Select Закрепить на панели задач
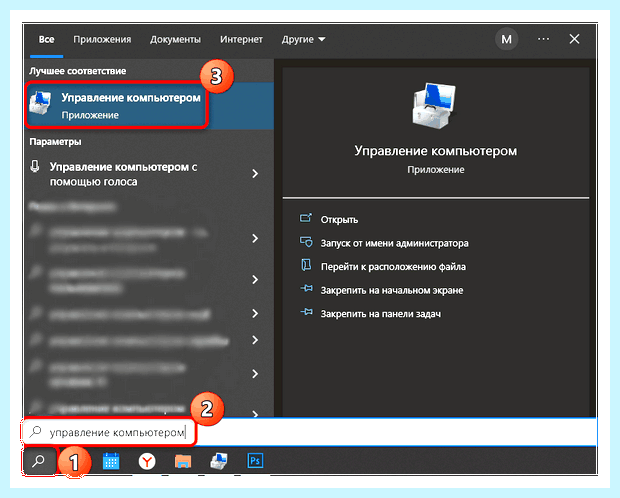Image resolution: width=620 pixels, height=498 pixels. [x=380, y=314]
